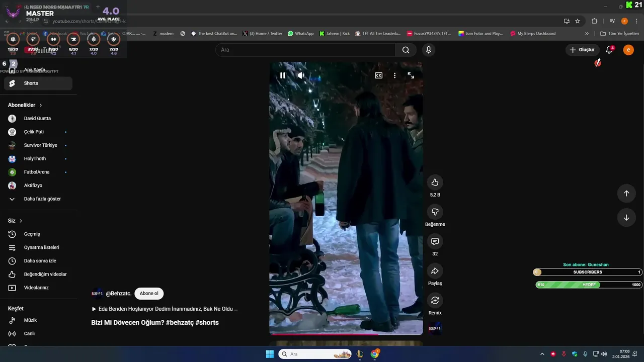Open the Oluştur create button
This screenshot has width=644, height=362.
click(582, 50)
